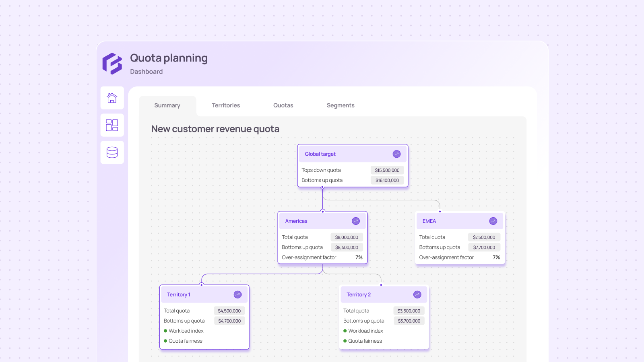The image size is (644, 362).
Task: Click Territory 2 Quota fairness green dot
Action: (345, 341)
